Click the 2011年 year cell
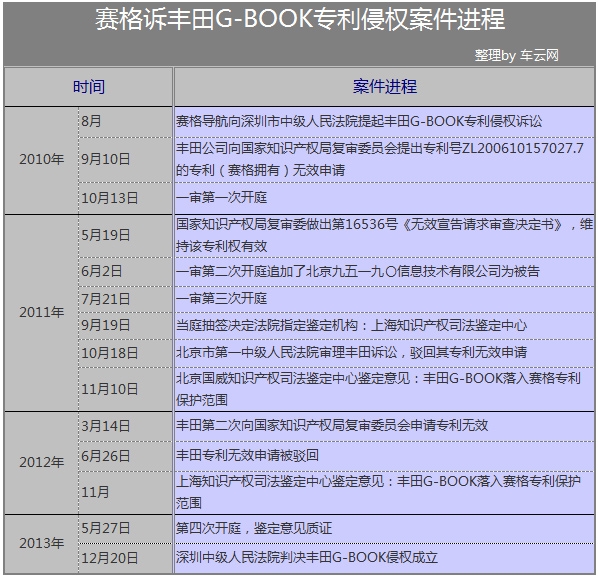 pos(42,313)
